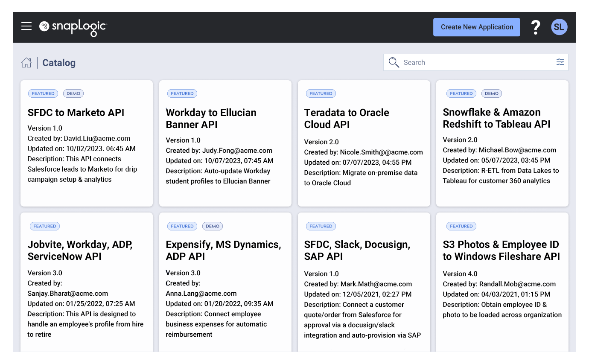Open Snowflake & Amazon Redshift to Tableau API
The height and width of the screenshot is (364, 589).
tap(502, 143)
